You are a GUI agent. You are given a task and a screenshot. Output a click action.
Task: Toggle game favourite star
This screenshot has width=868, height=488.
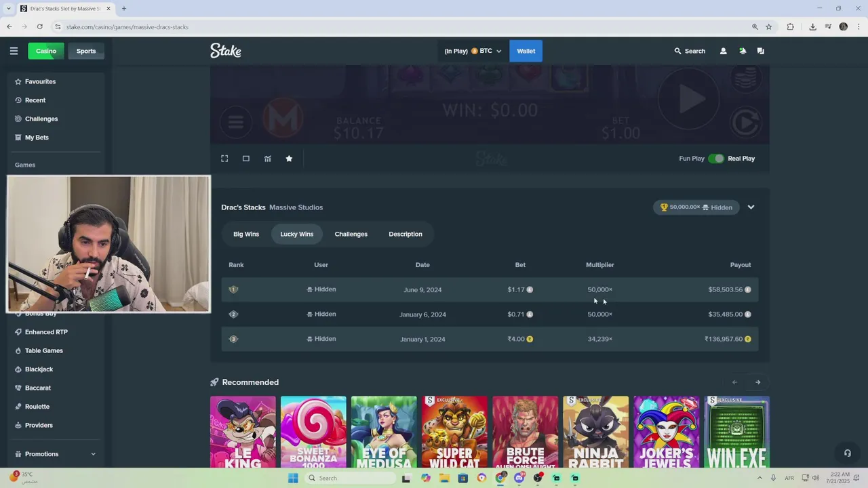tap(289, 159)
